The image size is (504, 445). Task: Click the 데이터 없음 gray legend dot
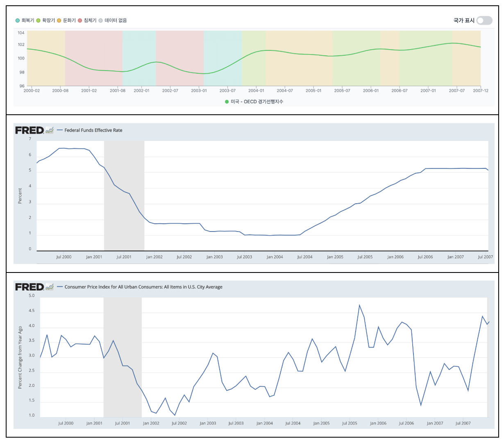(x=101, y=20)
